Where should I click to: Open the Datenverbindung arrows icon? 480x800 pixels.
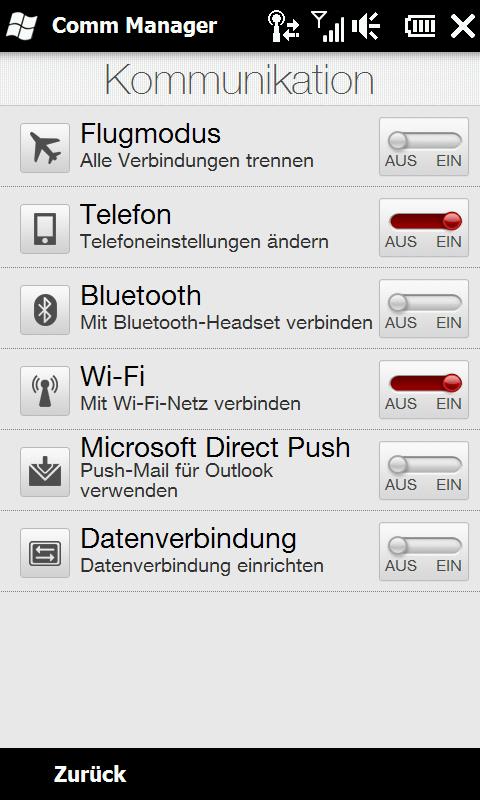[x=45, y=553]
